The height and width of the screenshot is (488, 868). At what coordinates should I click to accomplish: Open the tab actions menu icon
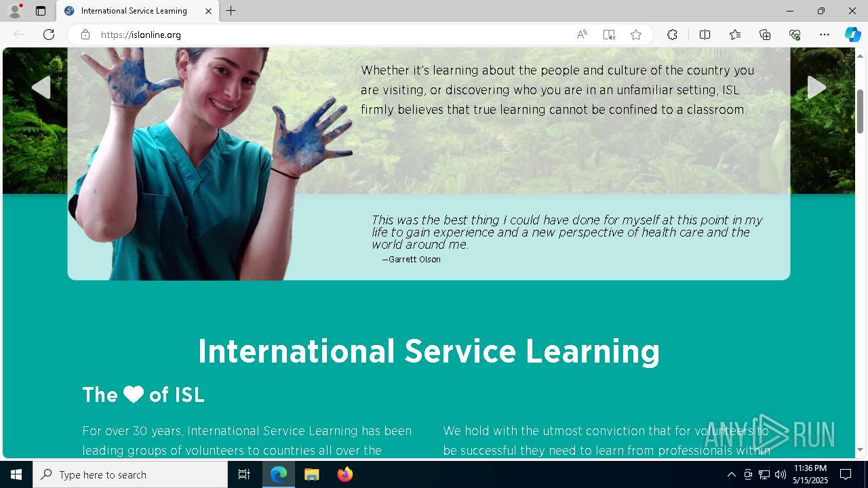[41, 11]
